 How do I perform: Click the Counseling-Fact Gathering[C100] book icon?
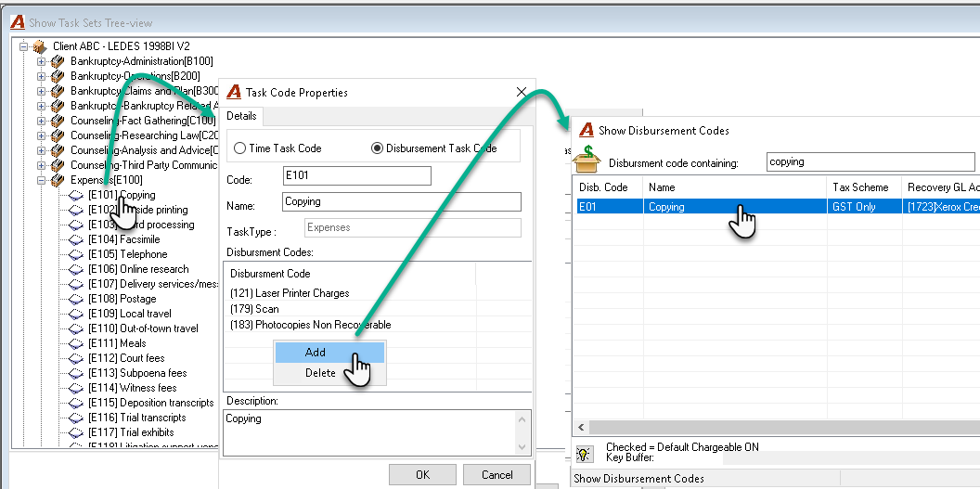(58, 121)
